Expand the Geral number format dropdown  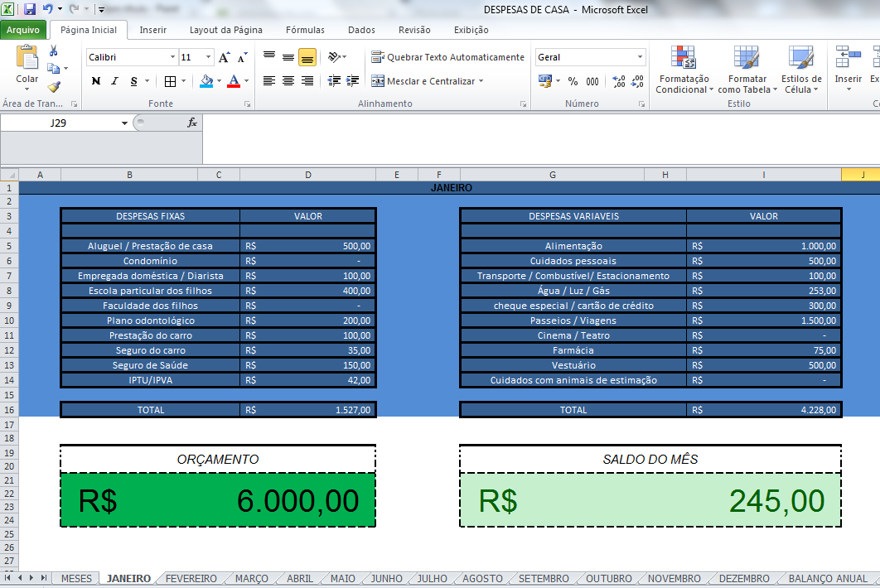pyautogui.click(x=640, y=57)
